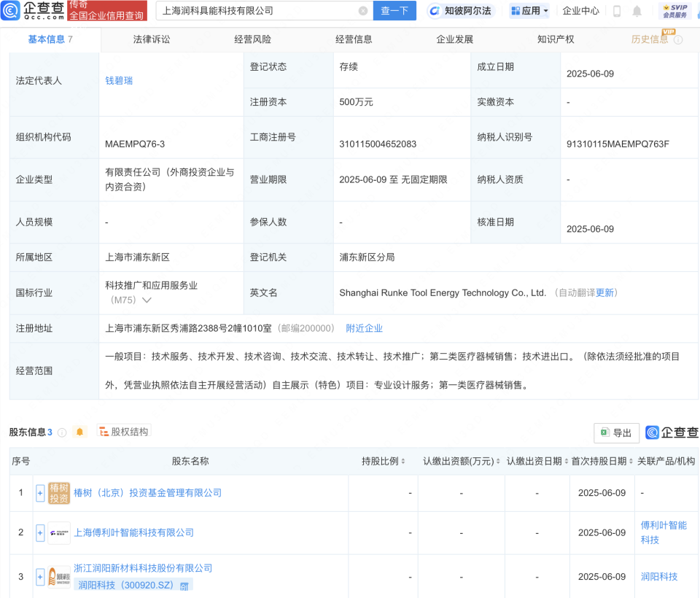Click icon after 300920.SZ stock tag

click(x=184, y=586)
